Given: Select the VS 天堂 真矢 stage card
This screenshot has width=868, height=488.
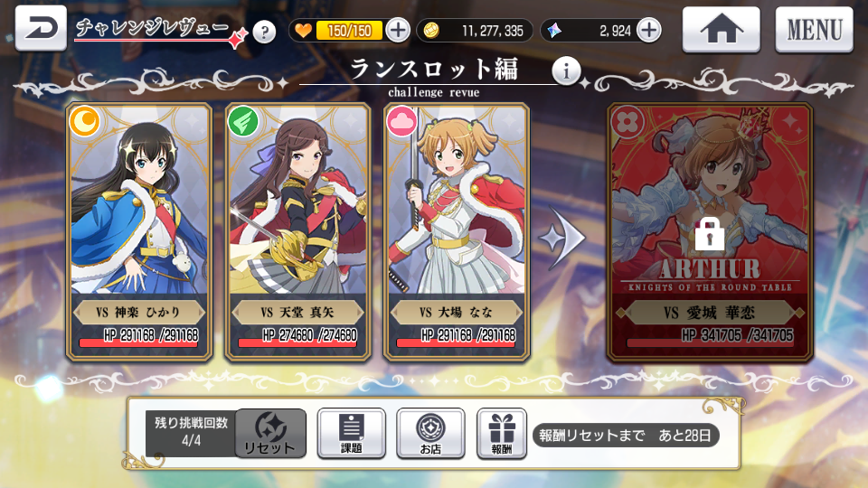Looking at the screenshot, I should click(x=297, y=232).
